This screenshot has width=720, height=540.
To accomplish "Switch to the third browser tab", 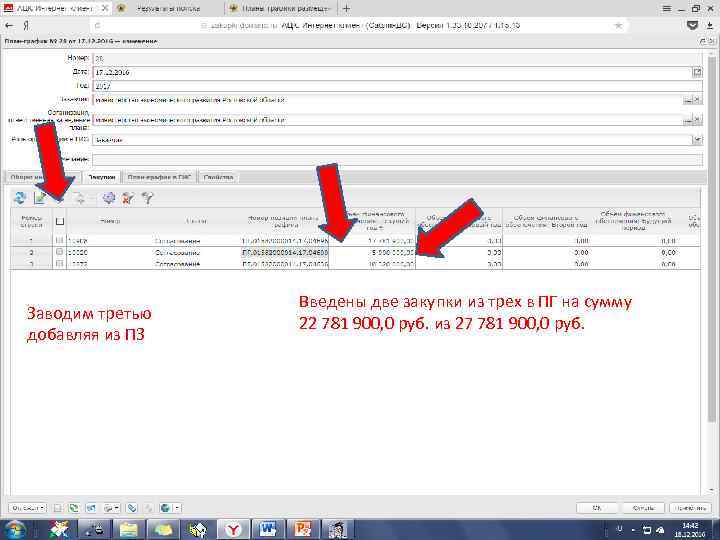I will 281,8.
